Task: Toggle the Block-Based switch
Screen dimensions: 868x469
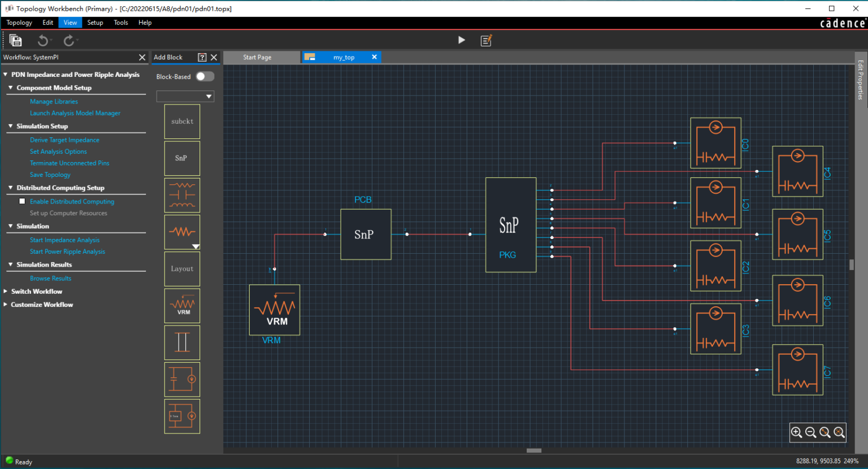Action: 205,76
